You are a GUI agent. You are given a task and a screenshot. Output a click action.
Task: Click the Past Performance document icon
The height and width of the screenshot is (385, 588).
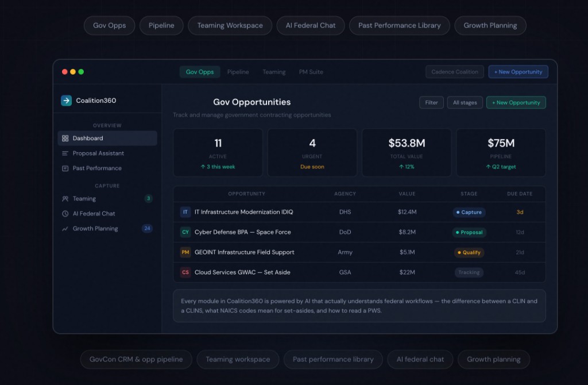pyautogui.click(x=65, y=168)
